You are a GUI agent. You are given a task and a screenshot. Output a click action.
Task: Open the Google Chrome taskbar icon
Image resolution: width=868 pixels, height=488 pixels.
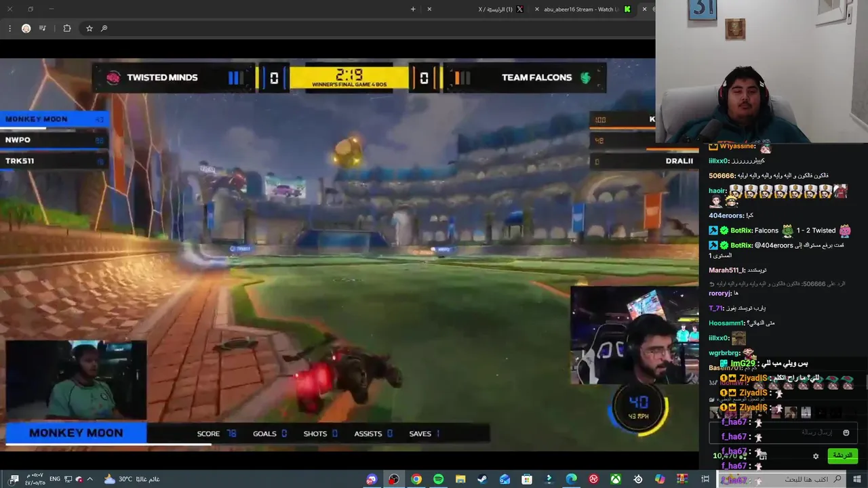click(x=416, y=479)
